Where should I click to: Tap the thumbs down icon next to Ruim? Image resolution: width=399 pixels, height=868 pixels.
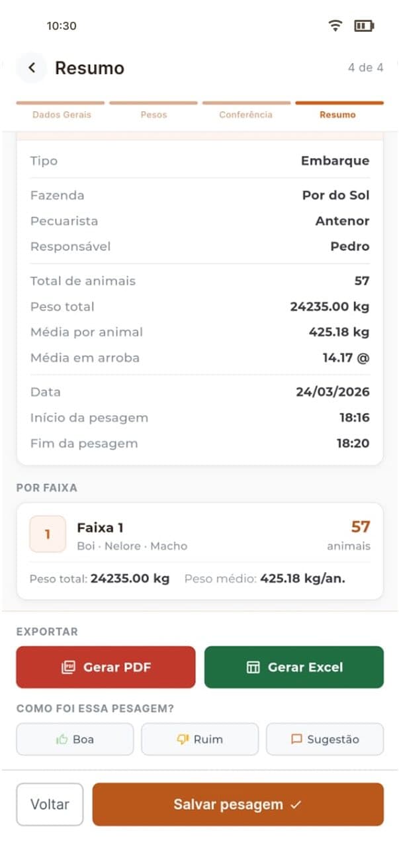pos(183,739)
